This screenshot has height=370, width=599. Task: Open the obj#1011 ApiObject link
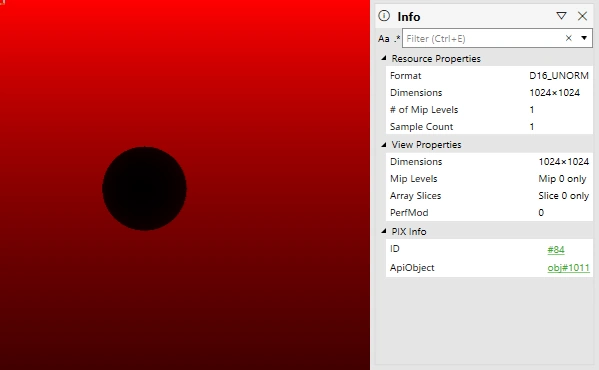click(x=568, y=268)
